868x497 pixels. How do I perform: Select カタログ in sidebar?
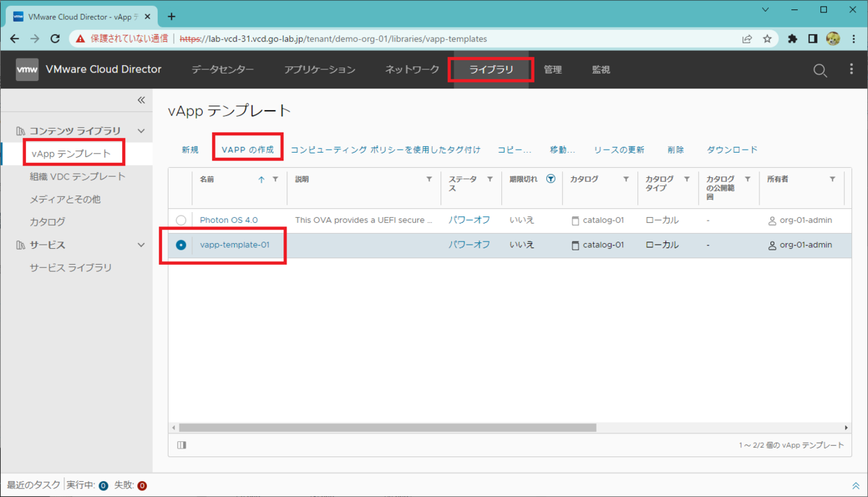coord(47,222)
